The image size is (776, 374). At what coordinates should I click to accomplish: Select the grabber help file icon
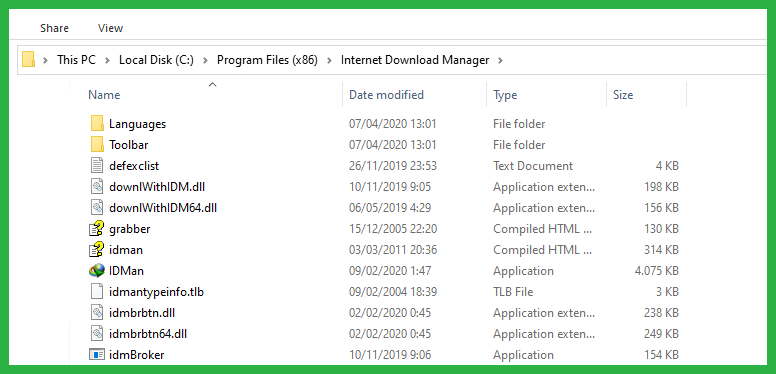click(97, 229)
